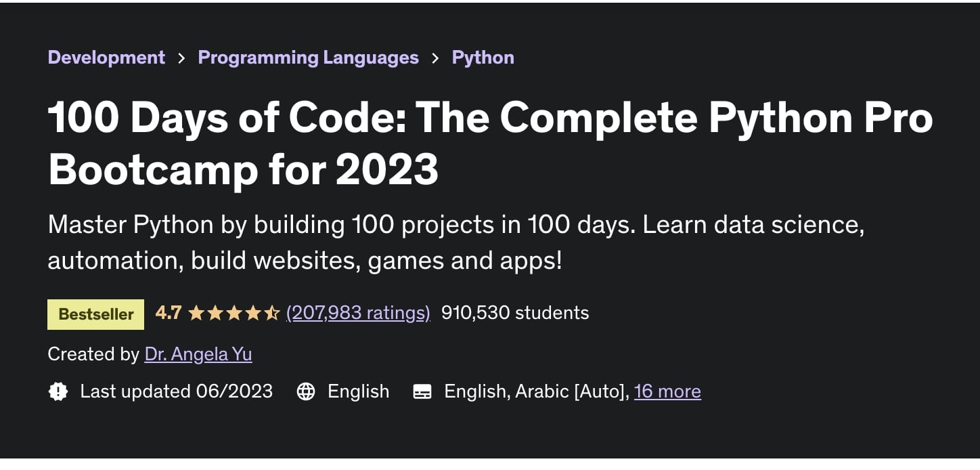This screenshot has height=470, width=980.
Task: Click the 4.7 rating number
Action: coord(169,312)
